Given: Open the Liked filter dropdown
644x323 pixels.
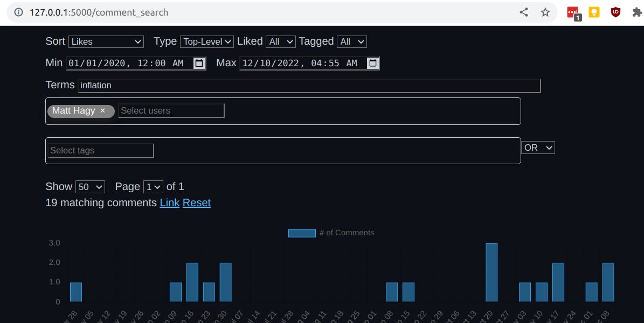Looking at the screenshot, I should tap(280, 41).
